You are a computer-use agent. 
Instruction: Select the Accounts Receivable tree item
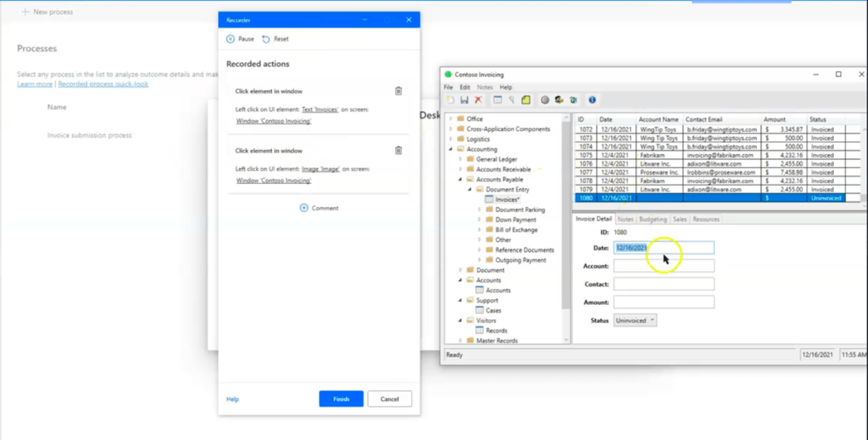(x=503, y=169)
